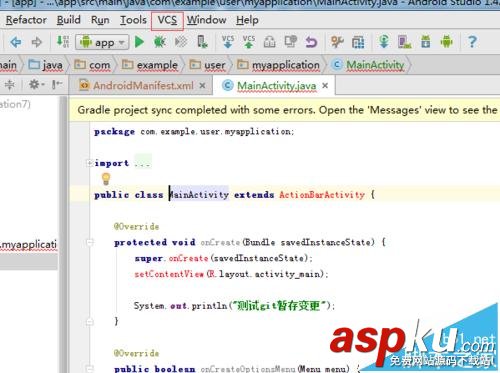Start debugging with the bug icon
This screenshot has height=373, width=500.
pyautogui.click(x=160, y=42)
